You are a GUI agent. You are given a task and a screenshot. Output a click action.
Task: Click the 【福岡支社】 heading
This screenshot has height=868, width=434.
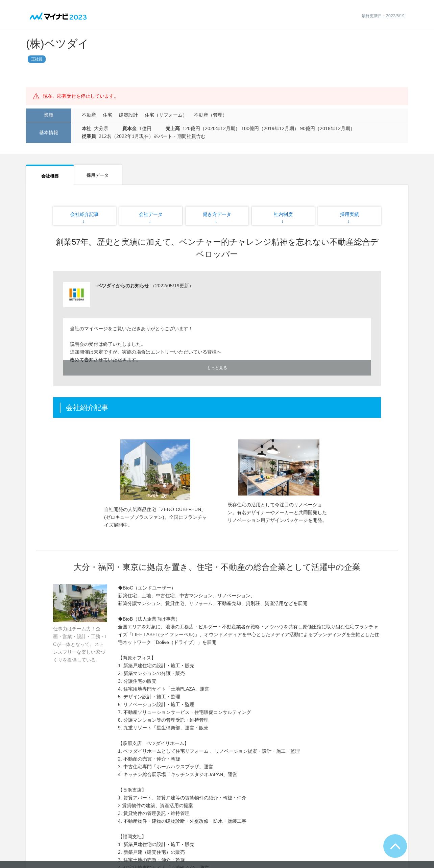pyautogui.click(x=132, y=837)
